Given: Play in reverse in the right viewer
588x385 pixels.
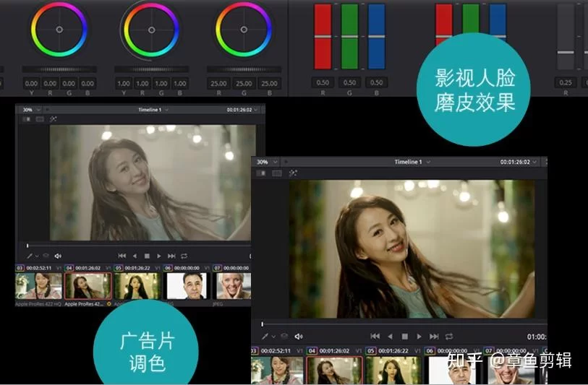Looking at the screenshot, I should tap(391, 337).
